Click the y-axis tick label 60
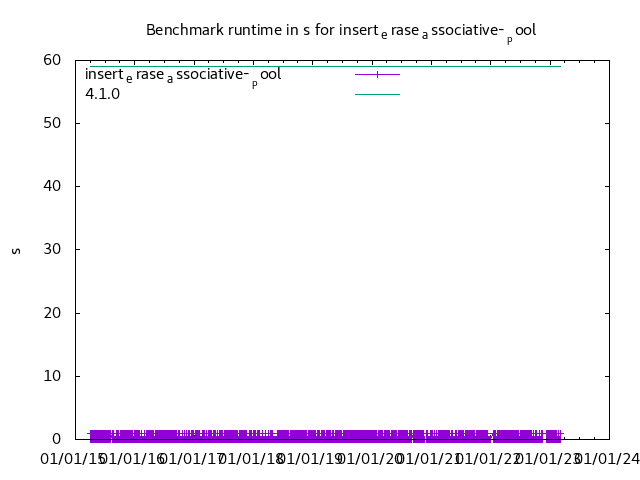This screenshot has width=640, height=480. pos(52,60)
